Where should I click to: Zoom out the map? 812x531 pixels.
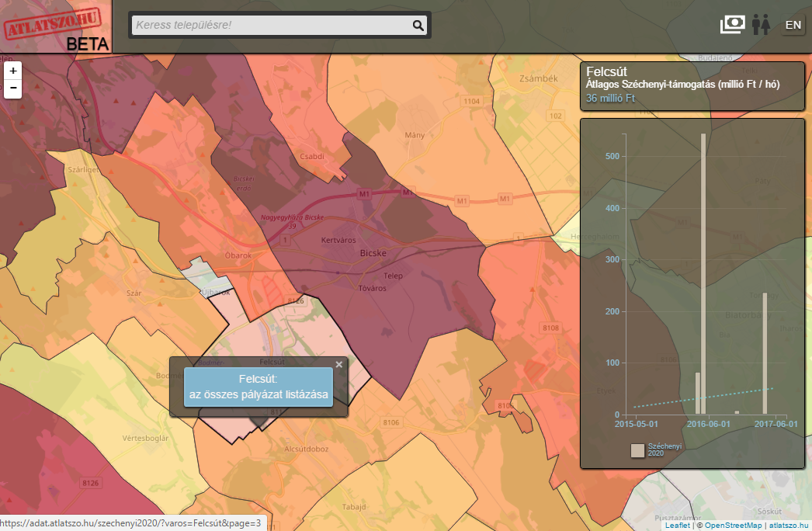(13, 88)
